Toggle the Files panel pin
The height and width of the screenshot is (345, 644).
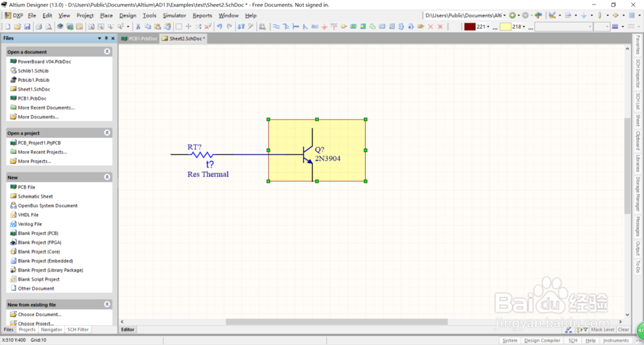[x=106, y=38]
